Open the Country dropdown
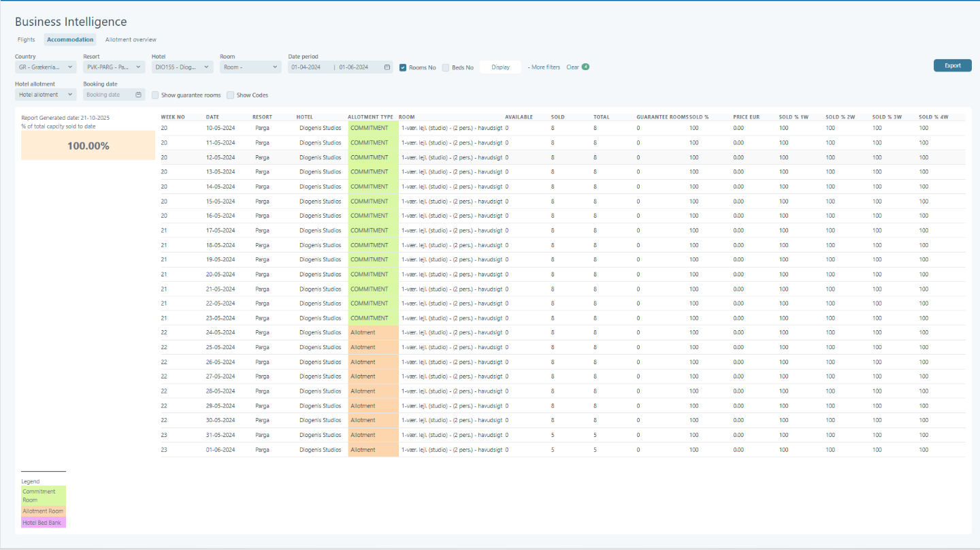Image resolution: width=980 pixels, height=550 pixels. [45, 67]
